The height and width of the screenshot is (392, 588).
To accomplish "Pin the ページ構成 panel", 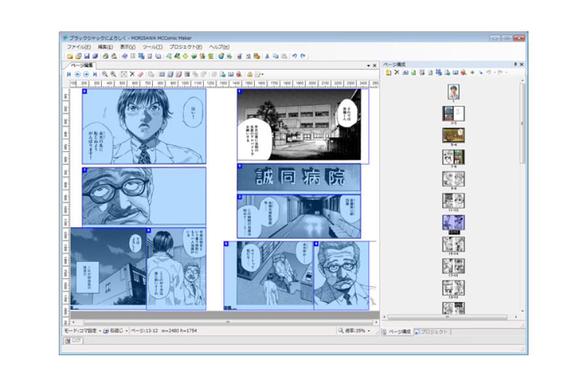I will 515,65.
